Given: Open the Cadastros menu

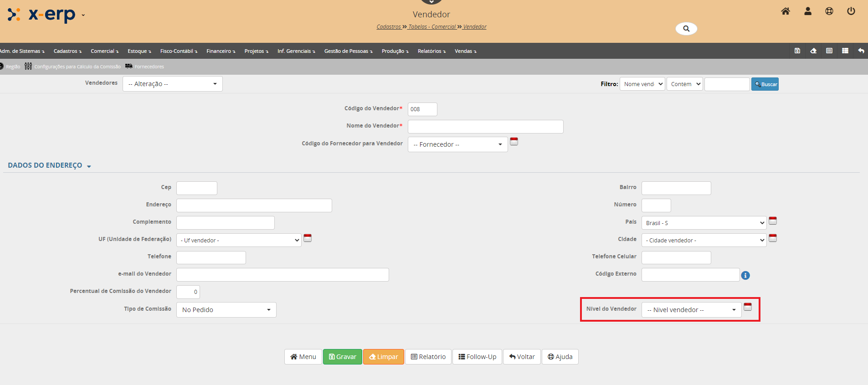Looking at the screenshot, I should pyautogui.click(x=67, y=51).
